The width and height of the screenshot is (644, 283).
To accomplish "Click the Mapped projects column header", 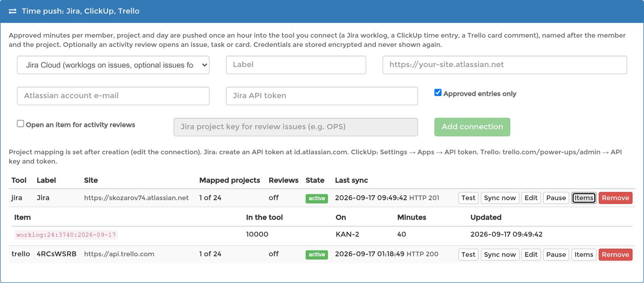I will point(230,180).
